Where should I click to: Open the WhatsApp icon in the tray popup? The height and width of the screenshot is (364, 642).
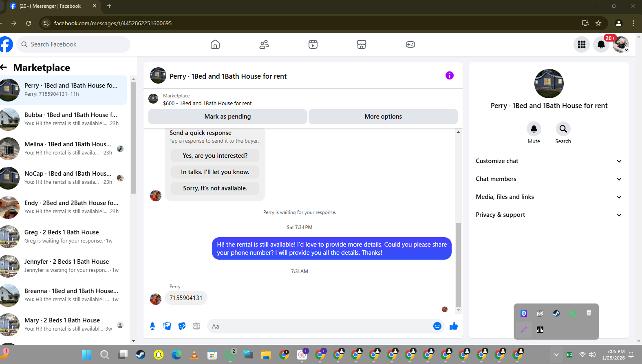tap(573, 313)
